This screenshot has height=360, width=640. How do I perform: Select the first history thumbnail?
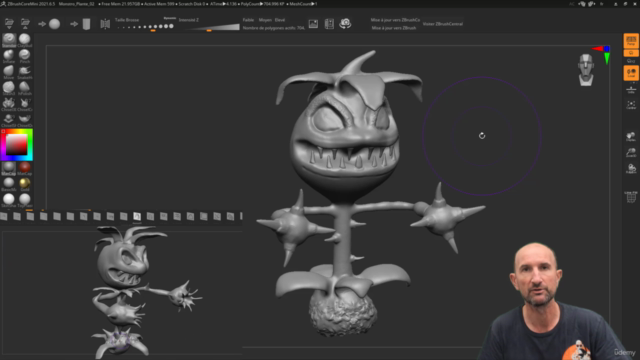[x=4, y=216]
